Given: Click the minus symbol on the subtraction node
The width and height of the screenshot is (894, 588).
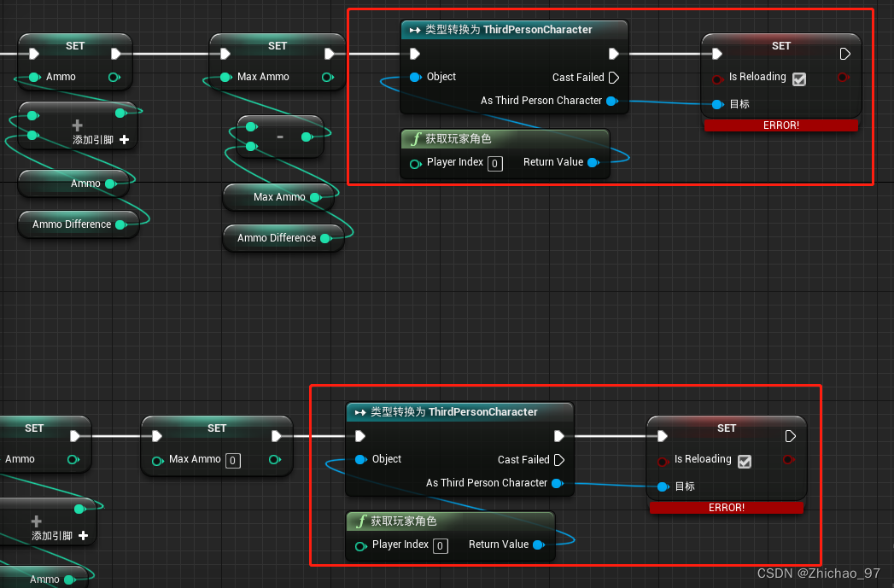Looking at the screenshot, I should coord(278,137).
